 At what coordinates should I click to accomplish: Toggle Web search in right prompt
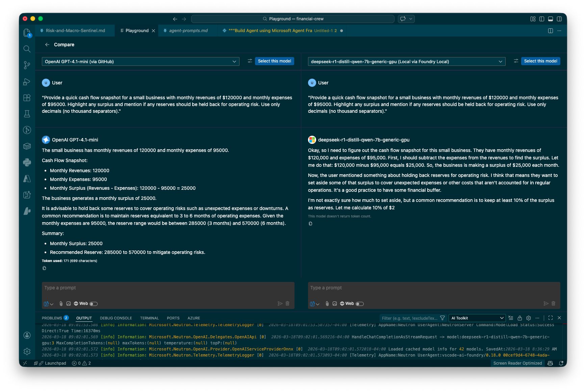360,304
